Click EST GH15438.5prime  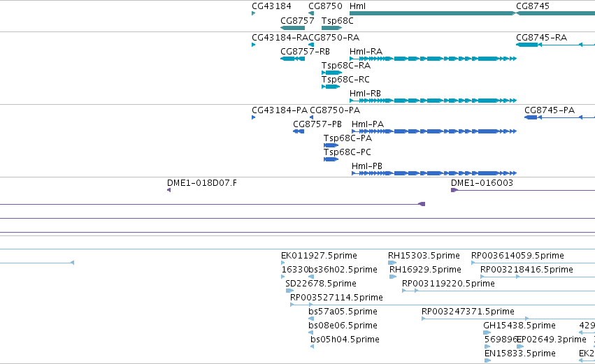tap(519, 326)
